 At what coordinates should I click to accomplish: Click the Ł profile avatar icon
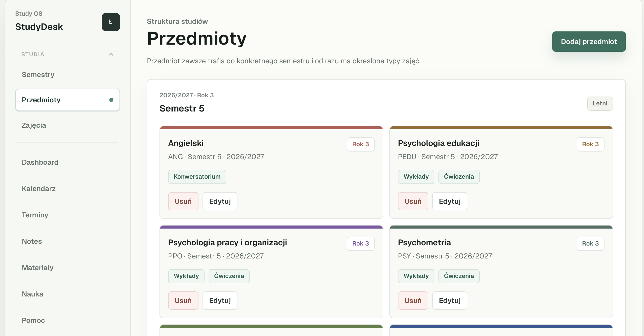[111, 22]
